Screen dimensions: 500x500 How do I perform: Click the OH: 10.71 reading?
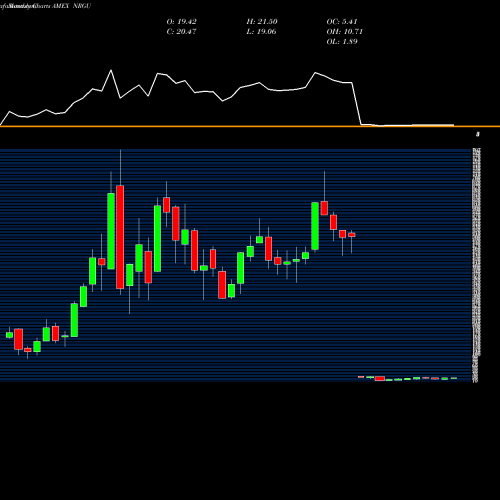pos(344,32)
